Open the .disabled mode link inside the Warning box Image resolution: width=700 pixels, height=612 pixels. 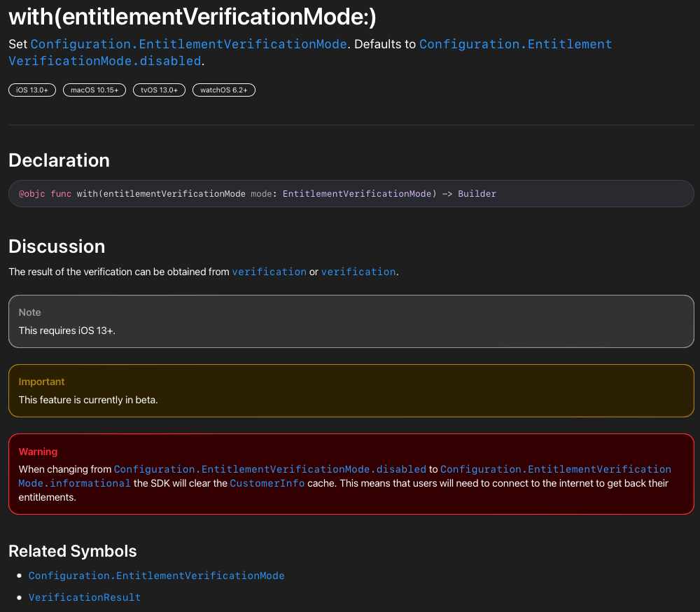point(270,469)
